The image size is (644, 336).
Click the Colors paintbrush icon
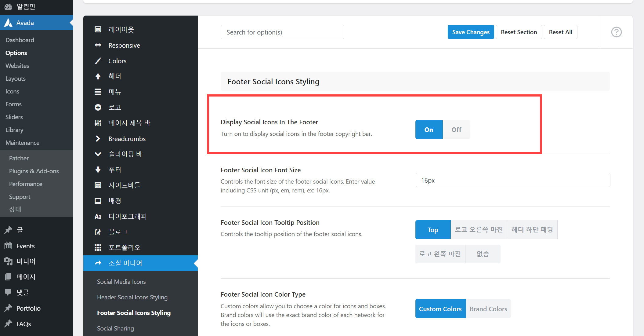(98, 61)
